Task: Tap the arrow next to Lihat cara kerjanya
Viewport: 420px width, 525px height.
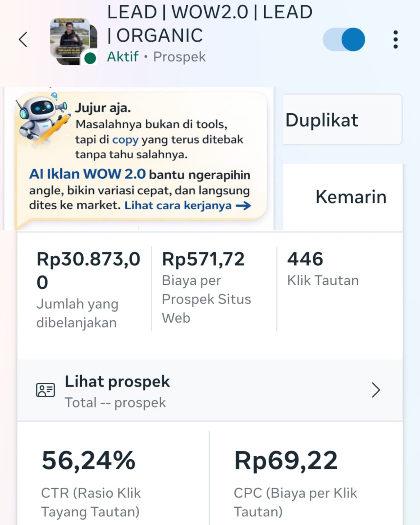Action: [243, 206]
